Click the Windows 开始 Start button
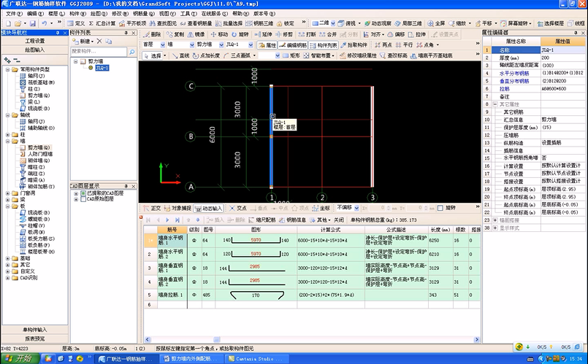Image resolution: width=588 pixels, height=364 pixels. tap(20, 358)
